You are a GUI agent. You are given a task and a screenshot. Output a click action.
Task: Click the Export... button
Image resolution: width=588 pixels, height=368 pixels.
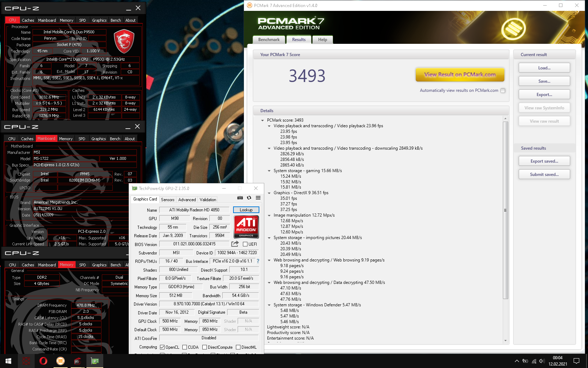click(x=544, y=95)
